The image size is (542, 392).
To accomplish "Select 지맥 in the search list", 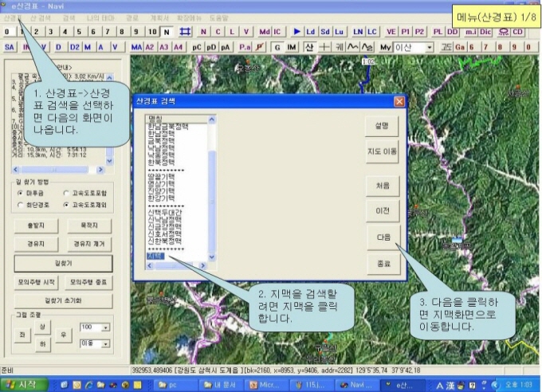I will click(155, 257).
